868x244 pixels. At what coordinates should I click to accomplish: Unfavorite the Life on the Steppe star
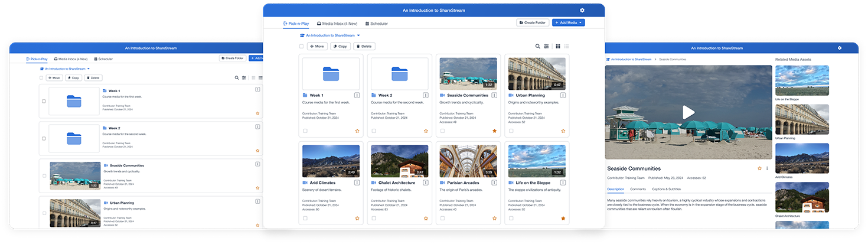click(x=563, y=218)
